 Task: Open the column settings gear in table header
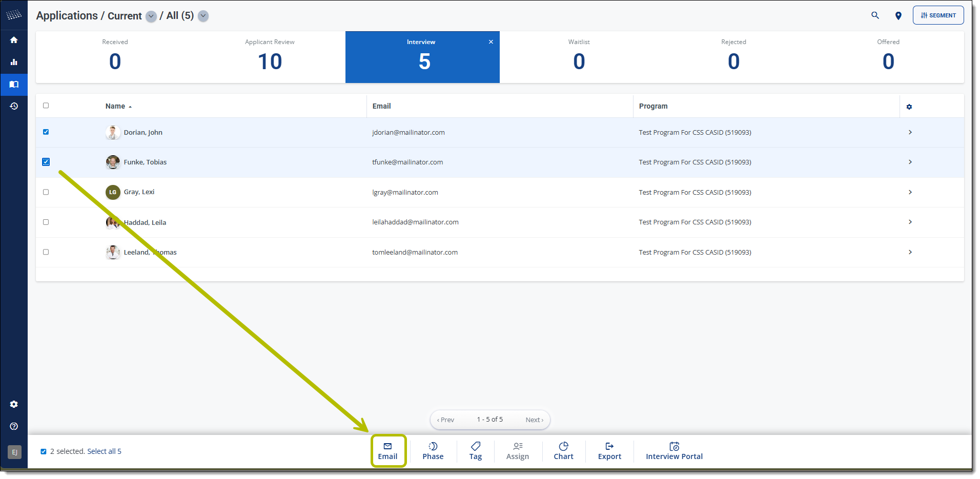[909, 107]
